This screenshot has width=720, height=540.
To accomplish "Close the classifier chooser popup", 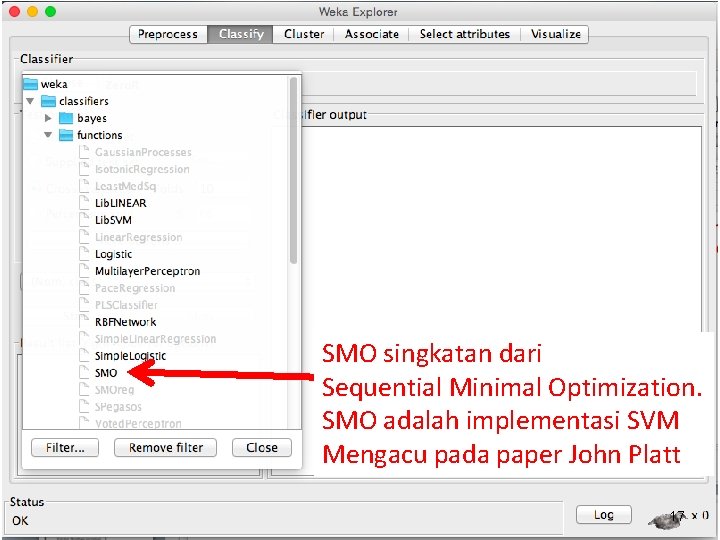I will pyautogui.click(x=262, y=448).
